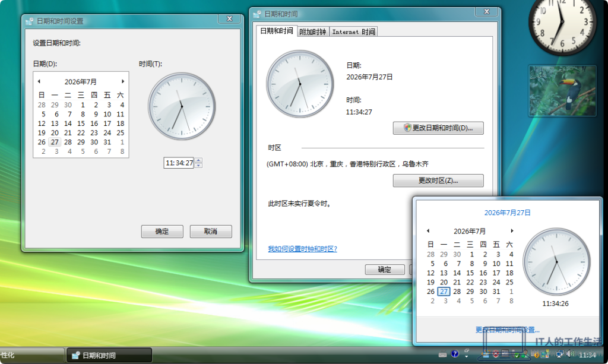The height and width of the screenshot is (364, 608).
Task: Select day 15 in settings dialog calendar
Action: tap(81, 124)
